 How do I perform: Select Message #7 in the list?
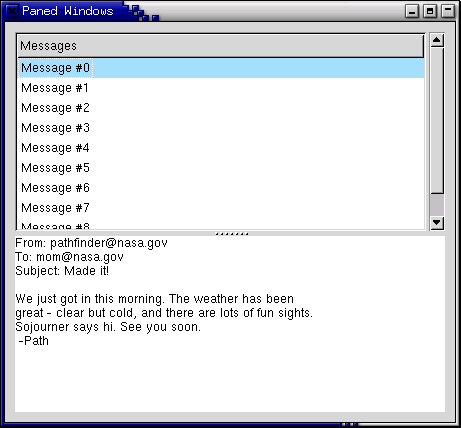[221, 208]
